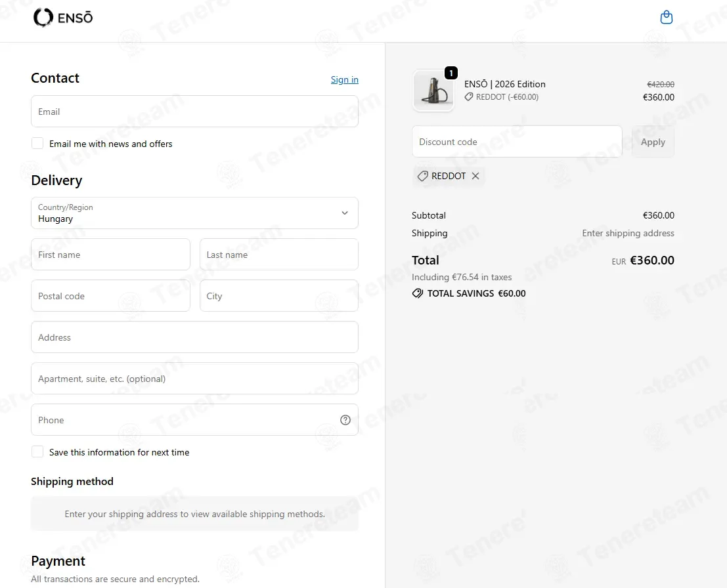
Task: Click the Apartment, suite, etc. field
Action: [195, 379]
